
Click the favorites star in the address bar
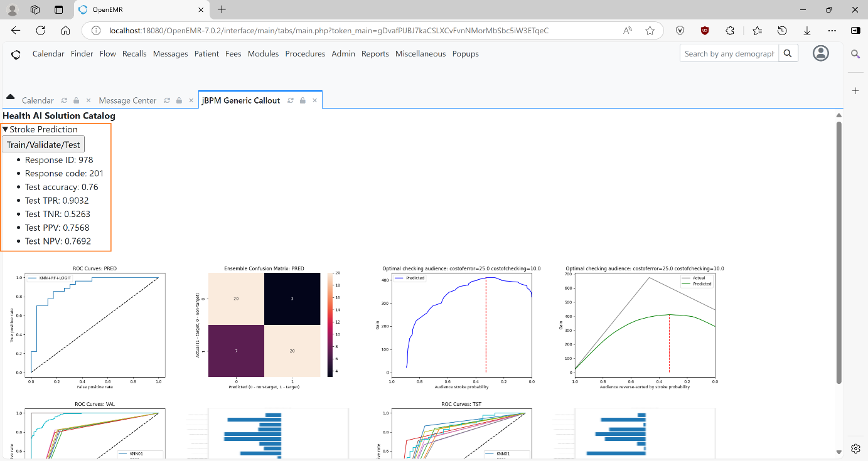coord(650,30)
